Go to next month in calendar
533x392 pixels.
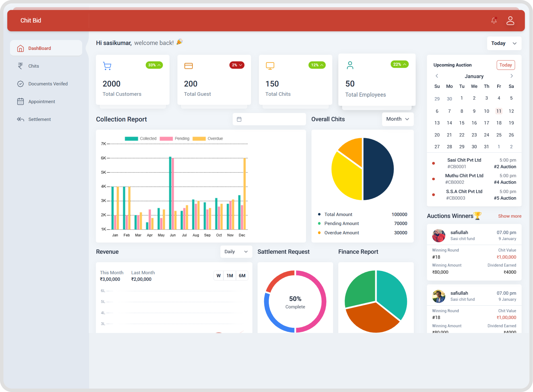tap(511, 76)
